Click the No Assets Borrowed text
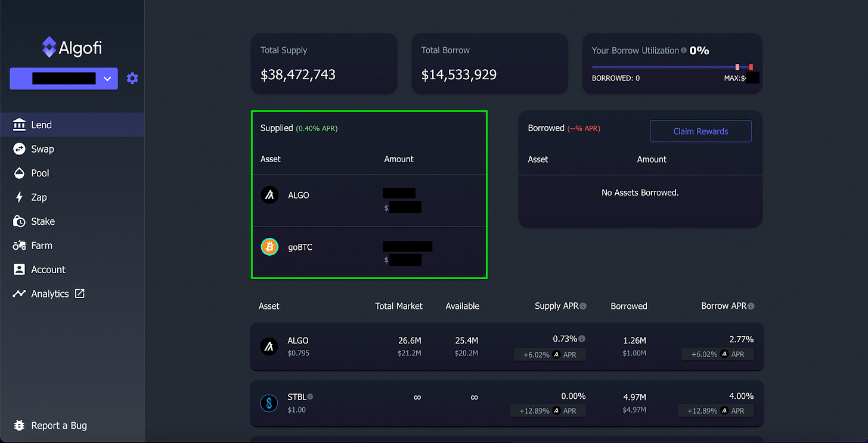Screen dimensions: 868x443 tap(640, 193)
